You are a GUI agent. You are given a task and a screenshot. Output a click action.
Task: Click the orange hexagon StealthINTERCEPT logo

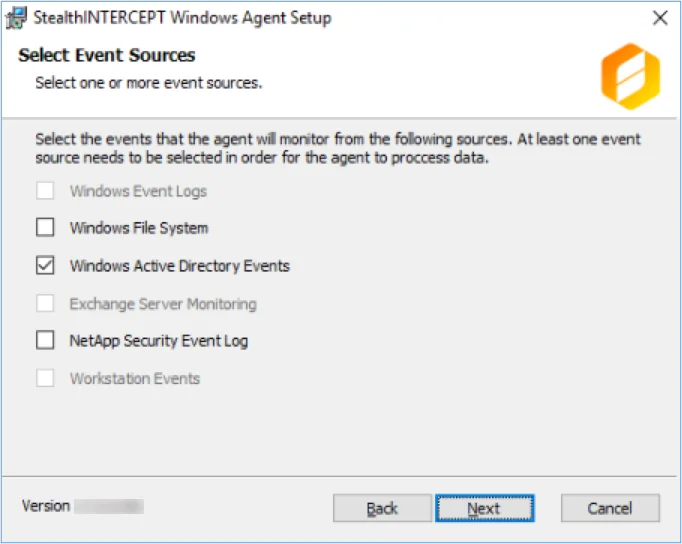(631, 76)
